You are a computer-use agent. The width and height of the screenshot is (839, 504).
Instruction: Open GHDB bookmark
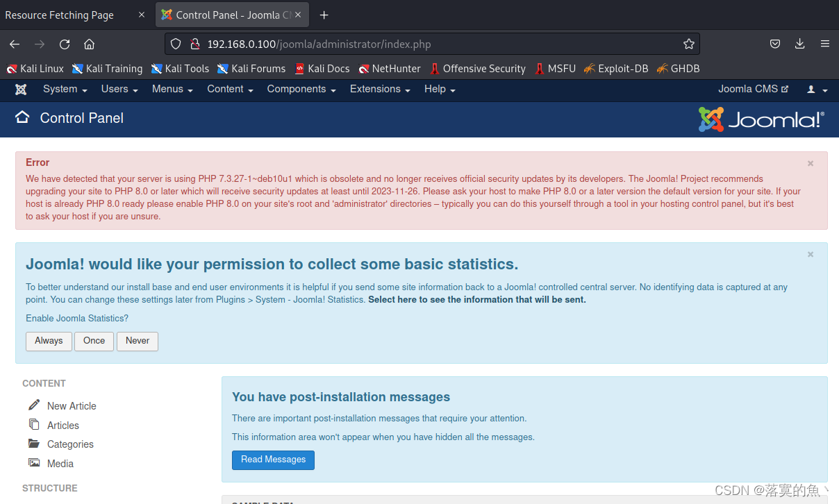tap(678, 69)
